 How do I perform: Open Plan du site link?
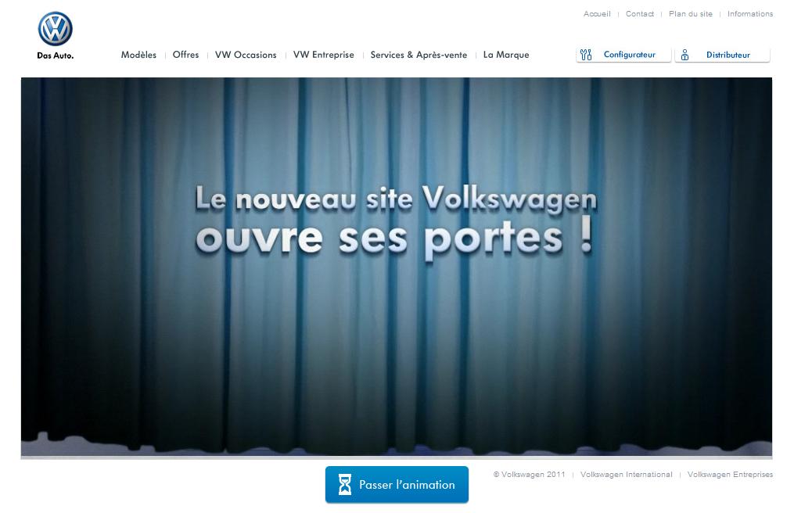691,14
